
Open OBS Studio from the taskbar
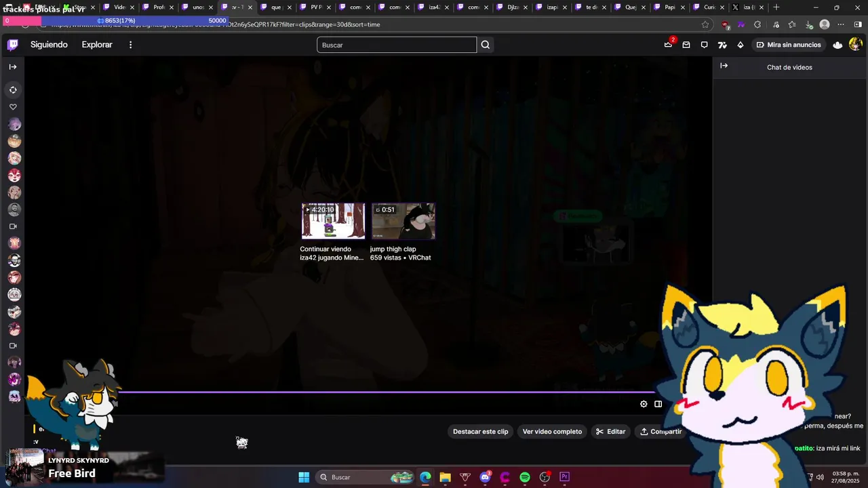[x=545, y=477]
